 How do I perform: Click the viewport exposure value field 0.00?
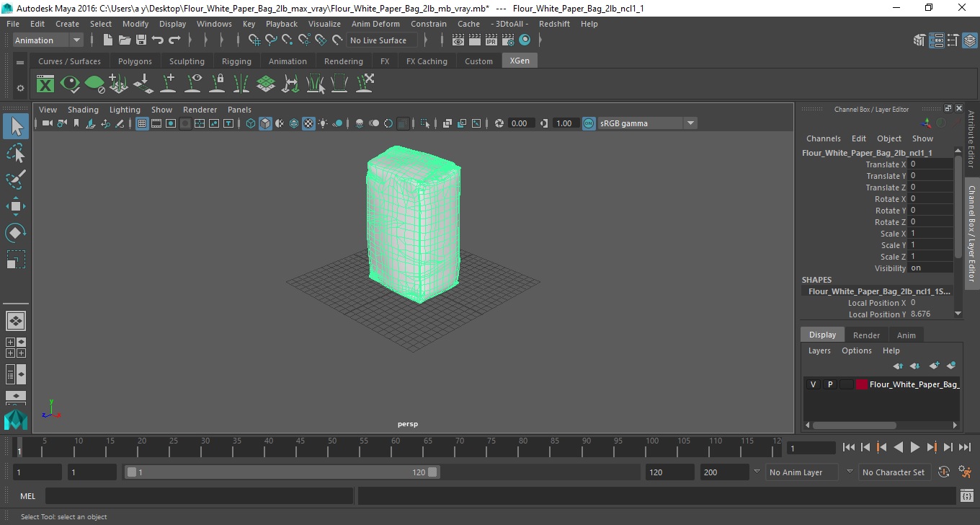(x=520, y=123)
